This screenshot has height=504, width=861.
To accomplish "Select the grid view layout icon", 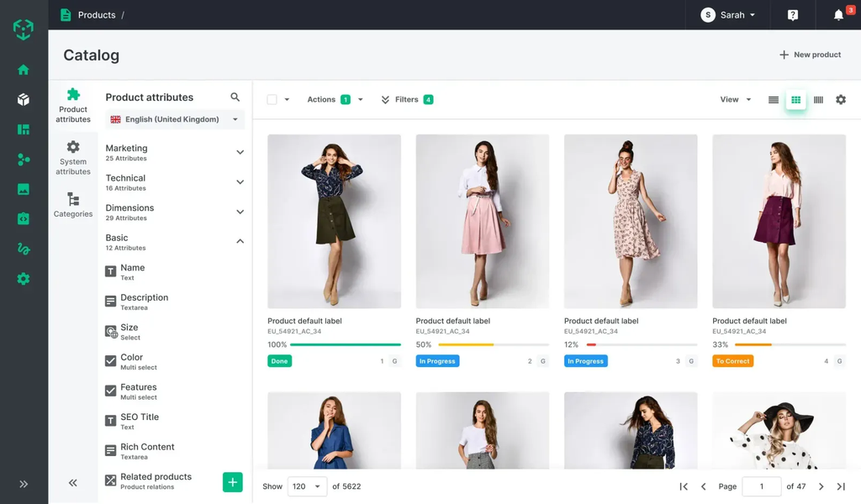I will click(x=795, y=100).
